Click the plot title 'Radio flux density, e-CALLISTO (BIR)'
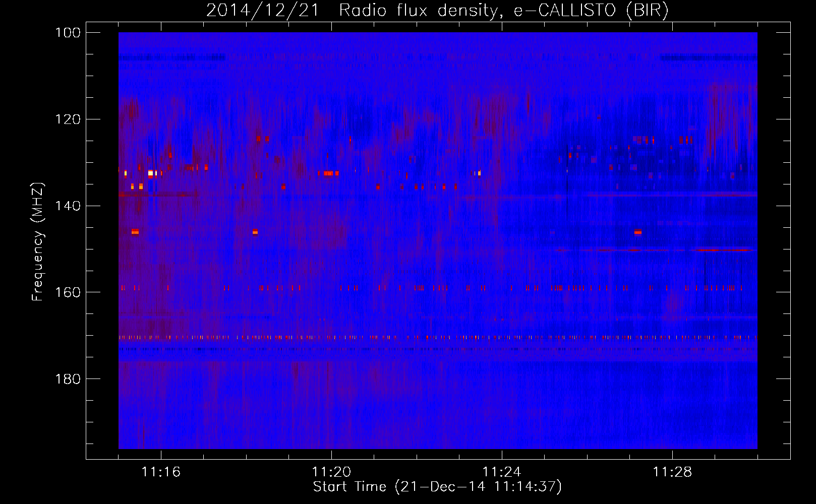 tap(503, 11)
